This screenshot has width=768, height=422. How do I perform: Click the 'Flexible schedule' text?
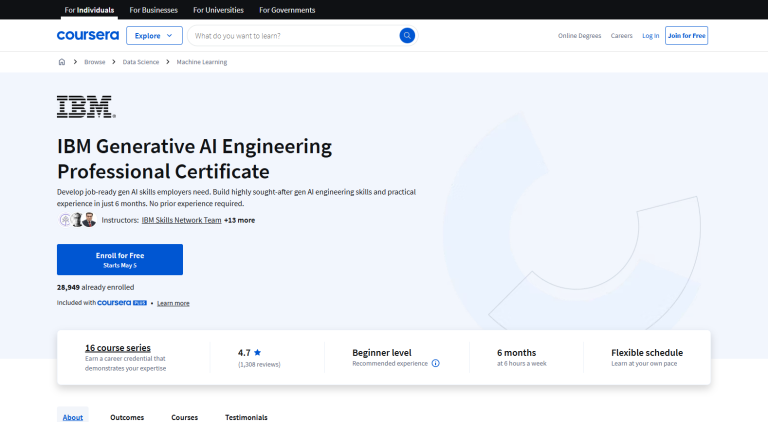647,352
